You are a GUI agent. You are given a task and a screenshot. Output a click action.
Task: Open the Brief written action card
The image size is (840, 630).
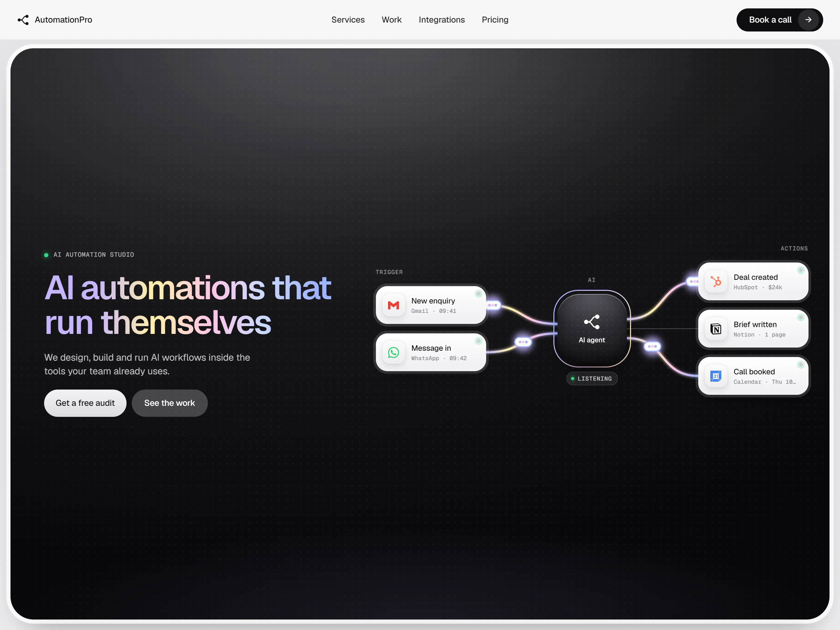753,329
